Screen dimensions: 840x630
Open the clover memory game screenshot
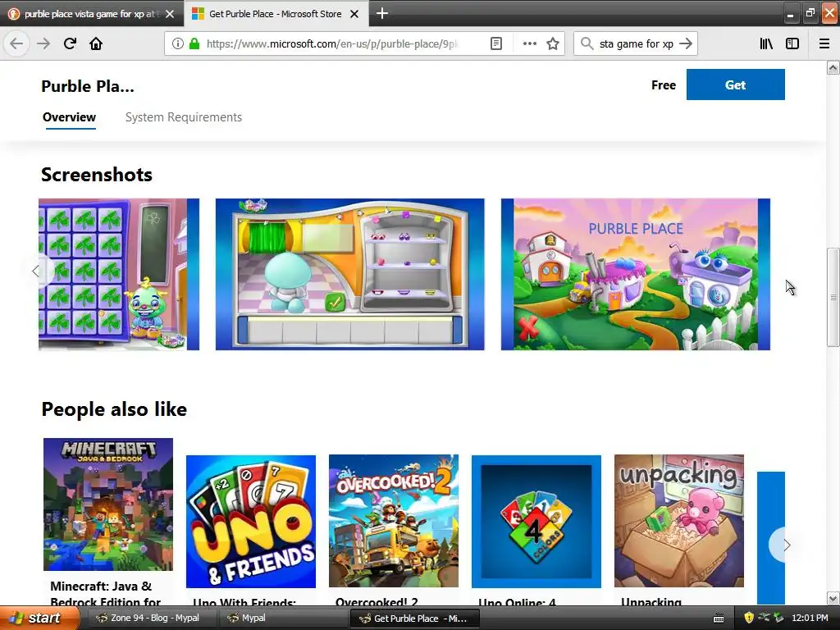tap(119, 274)
